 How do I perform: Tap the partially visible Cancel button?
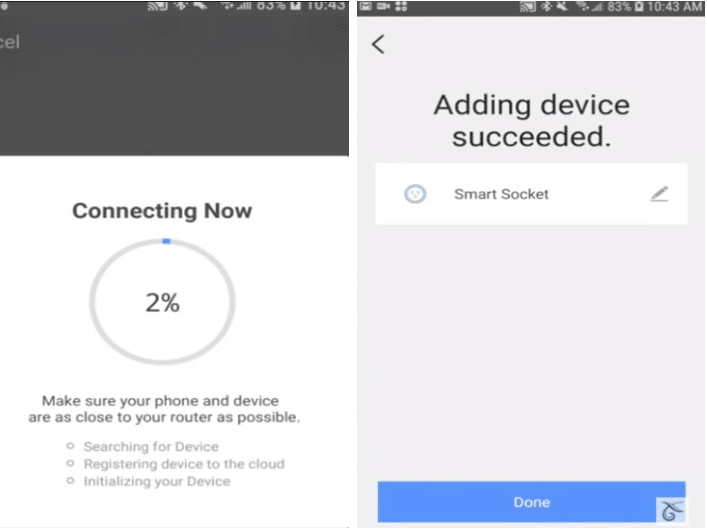tap(9, 42)
